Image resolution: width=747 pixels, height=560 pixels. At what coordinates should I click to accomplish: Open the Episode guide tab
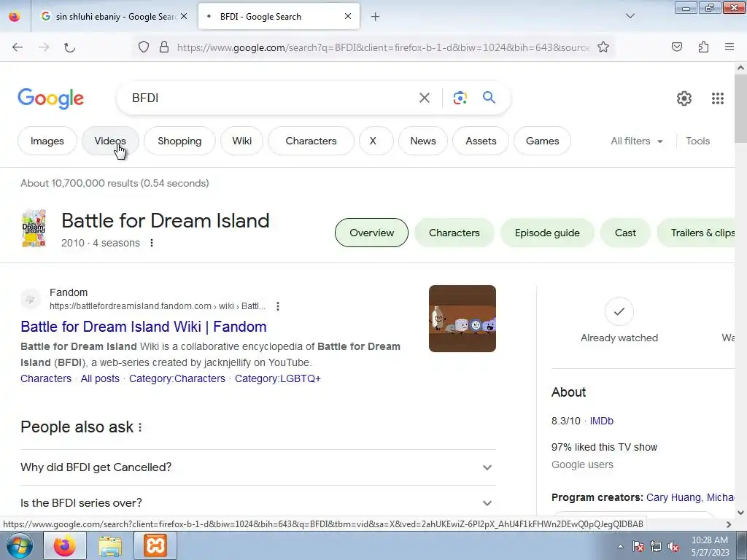[547, 233]
